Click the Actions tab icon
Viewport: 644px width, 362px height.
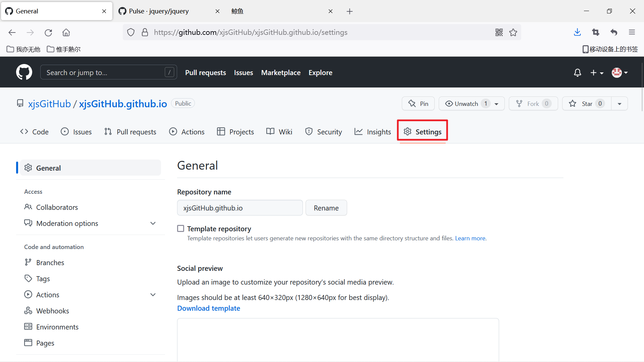pos(172,131)
